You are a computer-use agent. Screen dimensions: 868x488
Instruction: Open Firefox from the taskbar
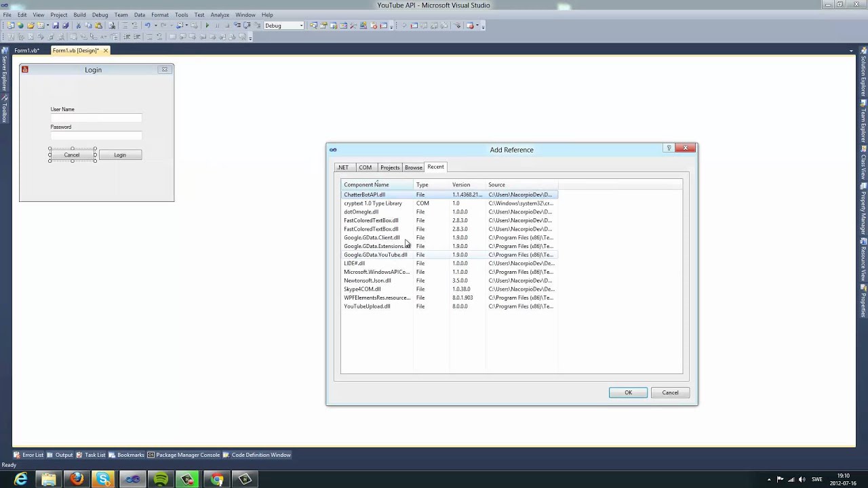(76, 479)
